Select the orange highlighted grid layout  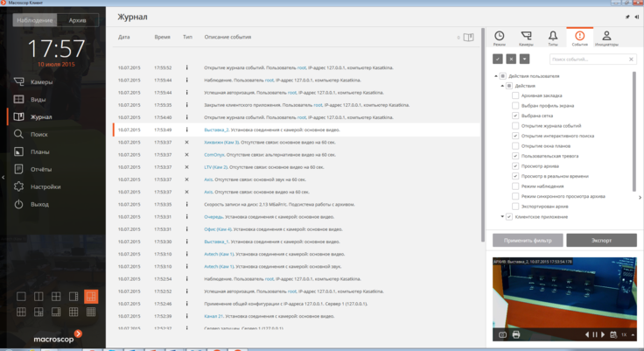click(91, 297)
